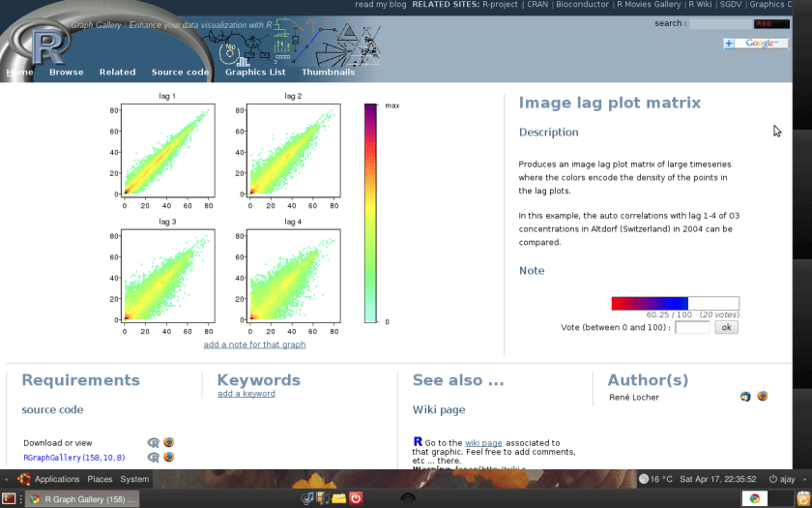Click the Firefox icon next to RGraphGallery(158,10,8)

169,457
